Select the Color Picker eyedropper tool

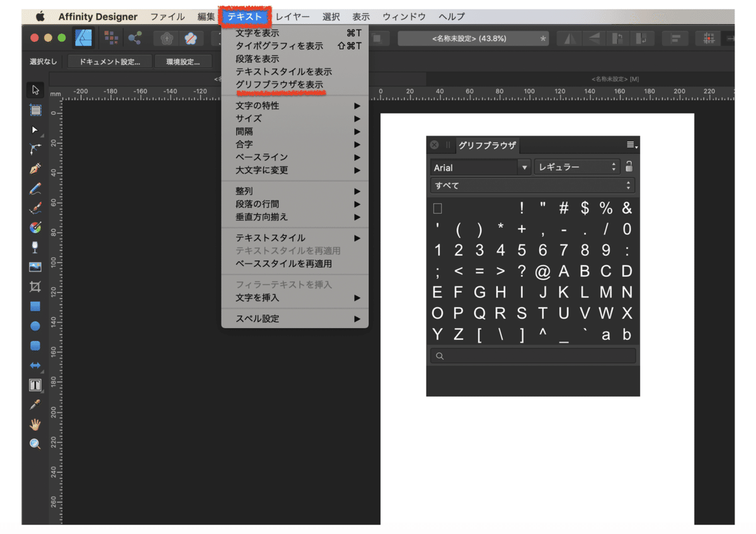coord(36,404)
